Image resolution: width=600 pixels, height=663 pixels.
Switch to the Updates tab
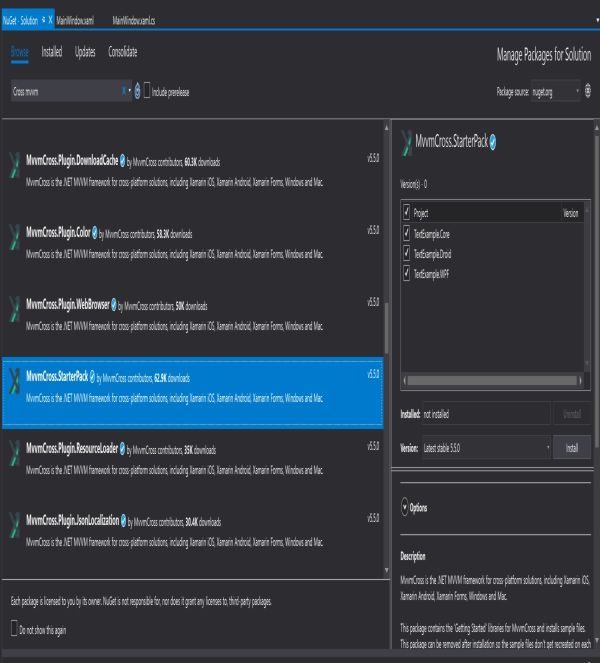(85, 52)
